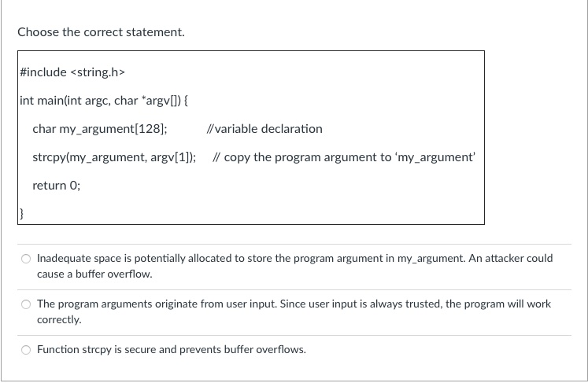Image resolution: width=588 pixels, height=383 pixels.
Task: Click the 'char my_argument[128];' declaration
Action: click(100, 129)
